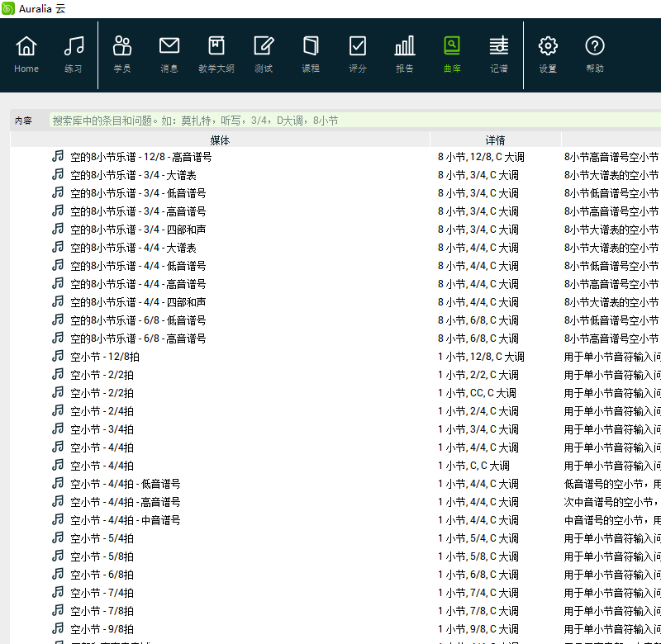Open the 报告 (reports) section
The image size is (661, 644).
point(405,54)
